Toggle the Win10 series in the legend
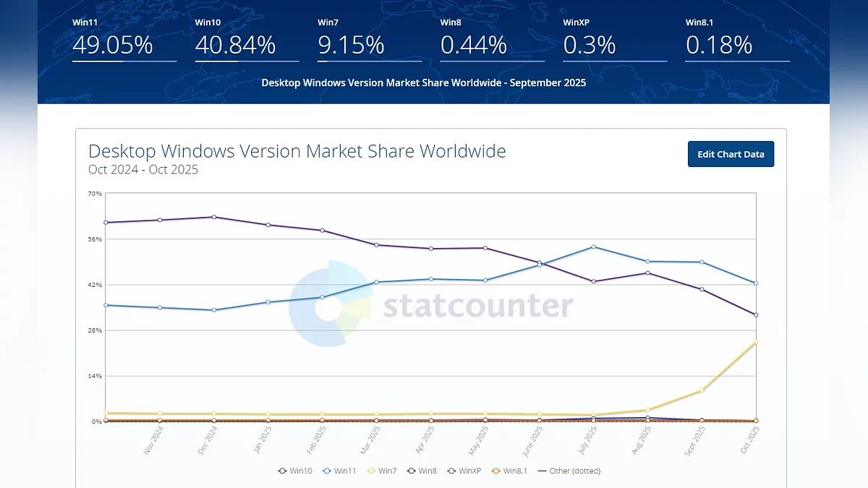Viewport: 868px width, 488px height. (x=295, y=471)
